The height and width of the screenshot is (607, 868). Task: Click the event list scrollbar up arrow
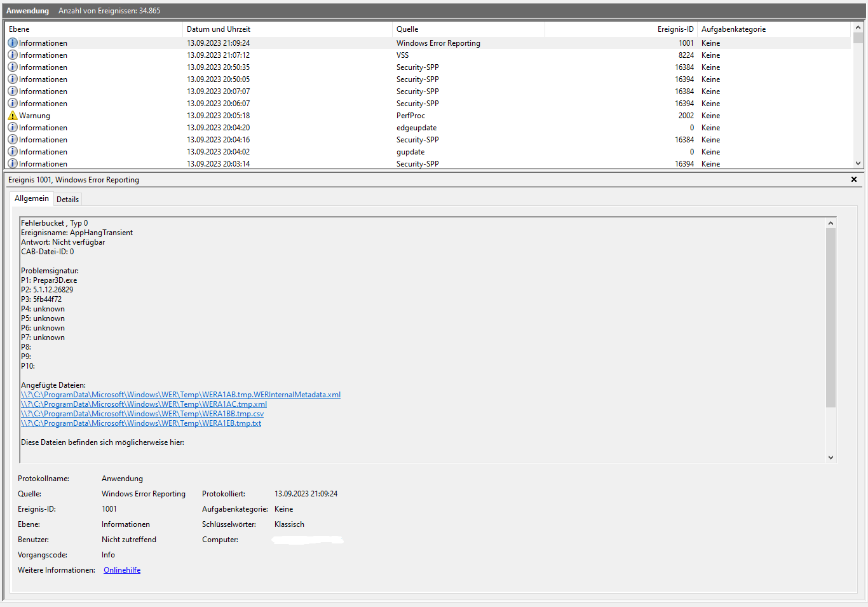(x=858, y=27)
